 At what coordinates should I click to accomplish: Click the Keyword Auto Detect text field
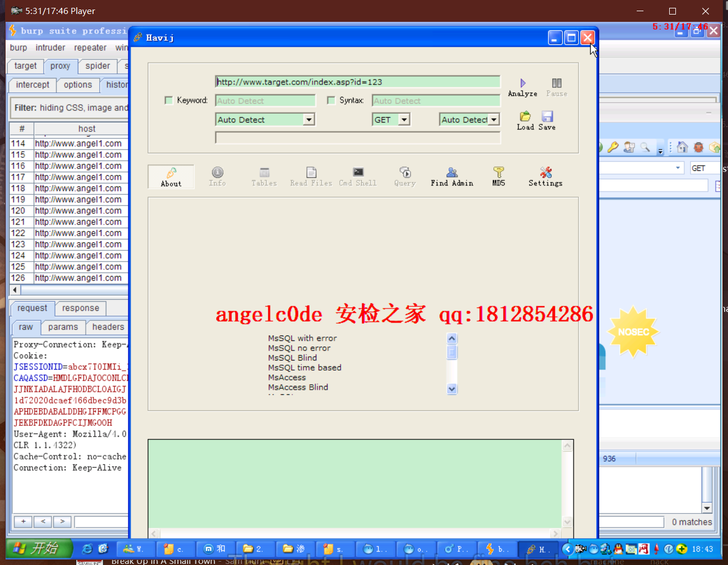[x=265, y=101]
